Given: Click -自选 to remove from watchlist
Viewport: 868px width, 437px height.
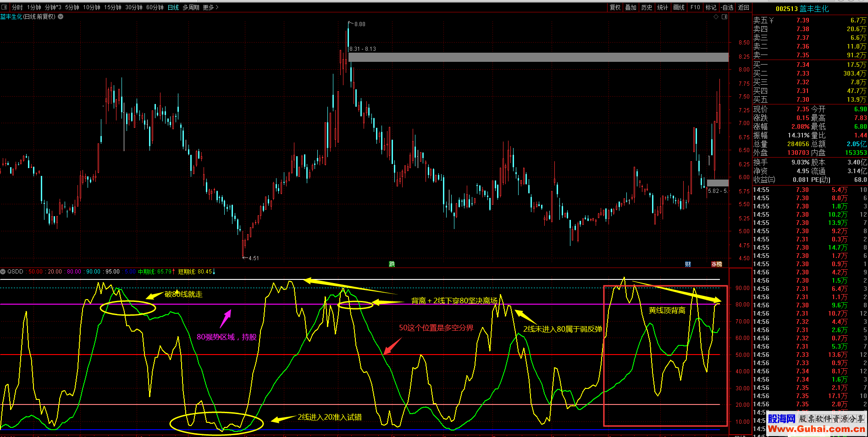Looking at the screenshot, I should pyautogui.click(x=727, y=7).
